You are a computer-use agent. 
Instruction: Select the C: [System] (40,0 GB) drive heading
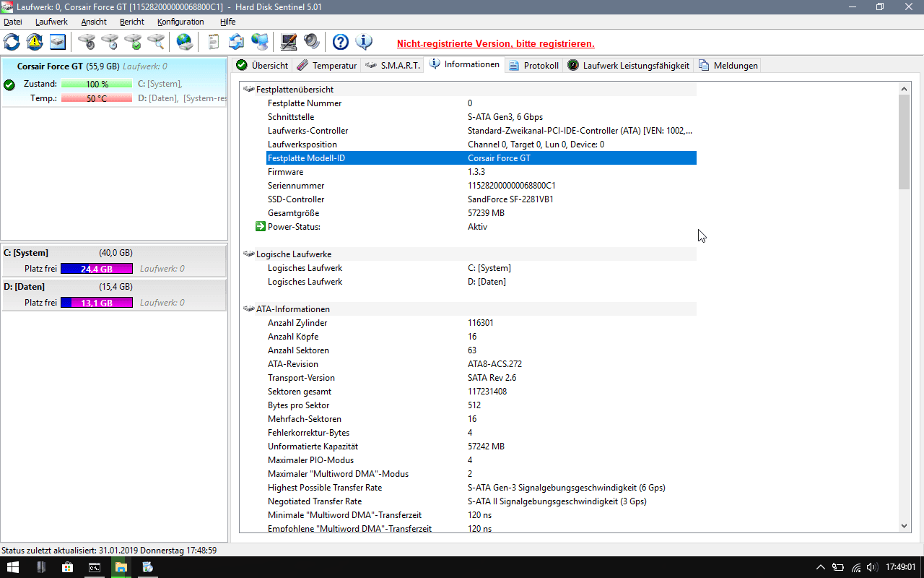114,253
